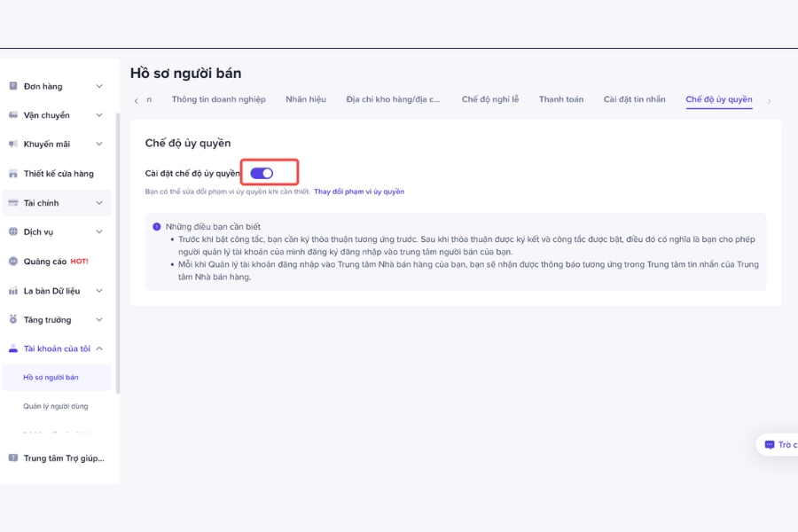Viewport: 798px width, 532px height.
Task: Click the Khuyến mãi megaphone icon
Action: click(13, 144)
